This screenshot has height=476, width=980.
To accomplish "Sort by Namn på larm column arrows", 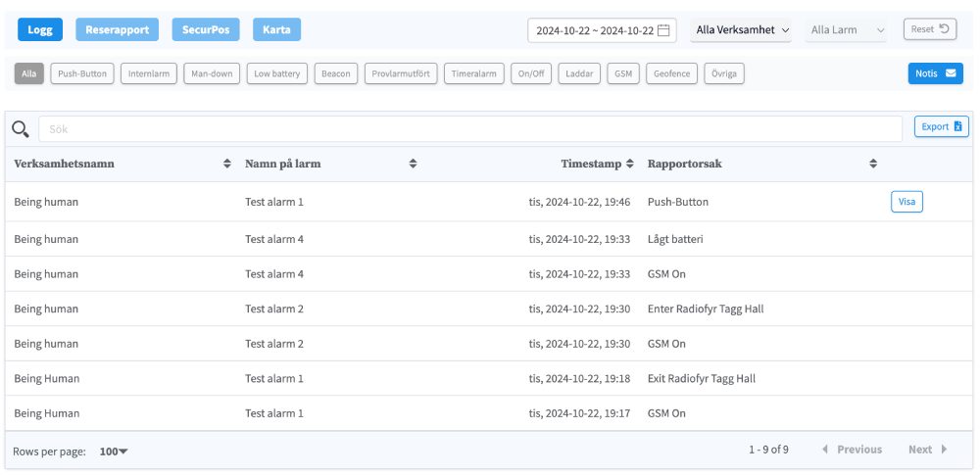I will 413,164.
